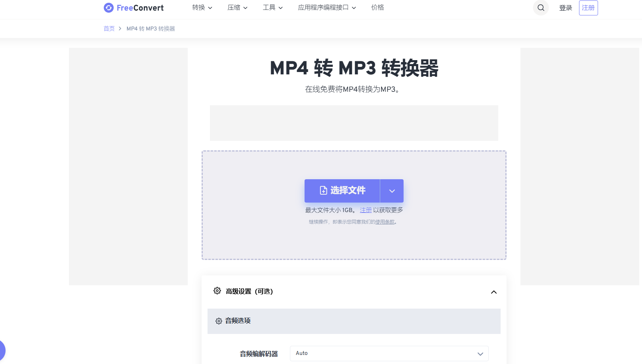Open search with the magnifier icon
The image size is (642, 364).
(541, 8)
